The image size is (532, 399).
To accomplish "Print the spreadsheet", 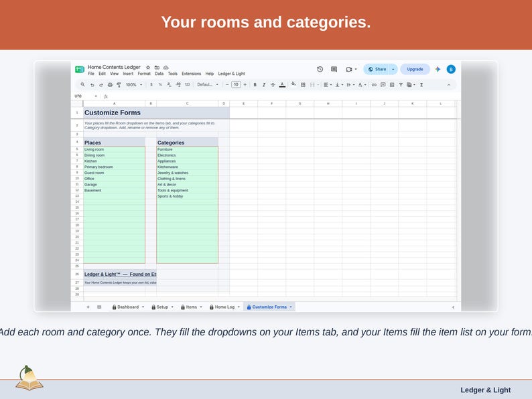I will point(110,85).
